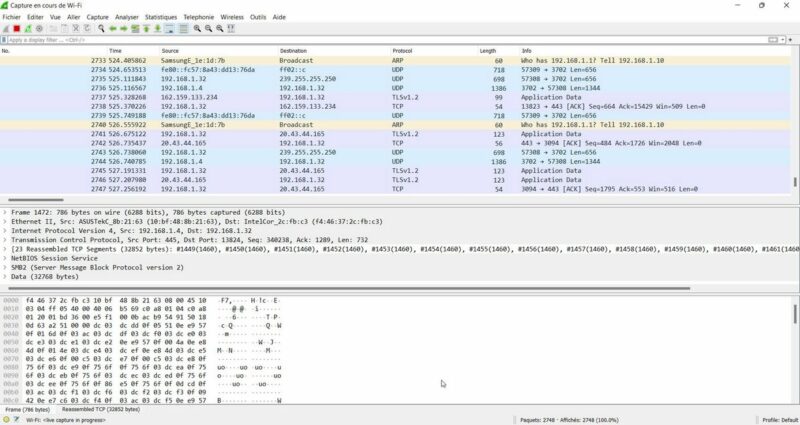Go to next packet green right arrow
This screenshot has height=425, width=800.
123,29
